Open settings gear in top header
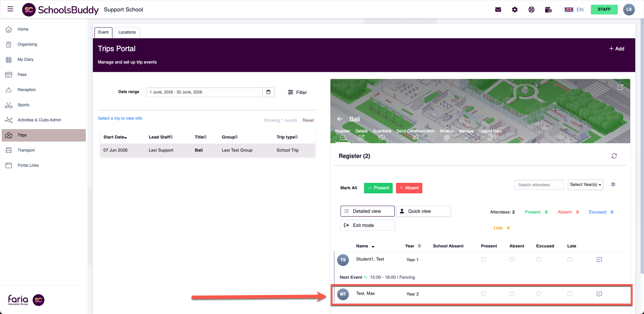644x314 pixels. click(x=514, y=10)
